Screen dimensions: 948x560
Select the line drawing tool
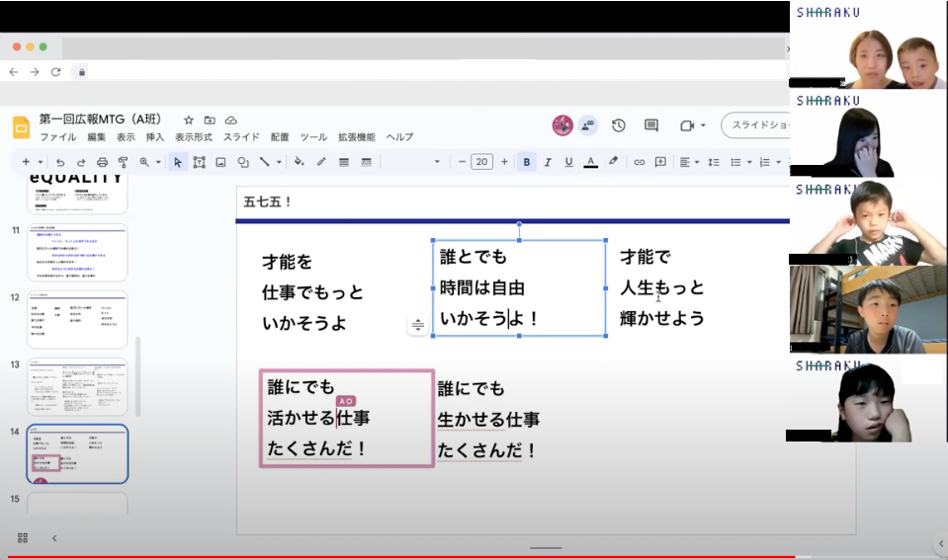(x=264, y=162)
